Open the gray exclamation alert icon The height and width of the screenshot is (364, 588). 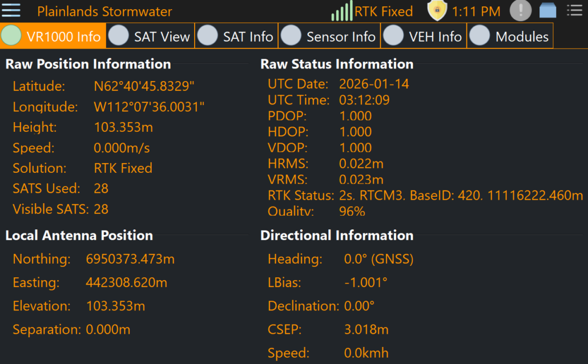(x=520, y=11)
